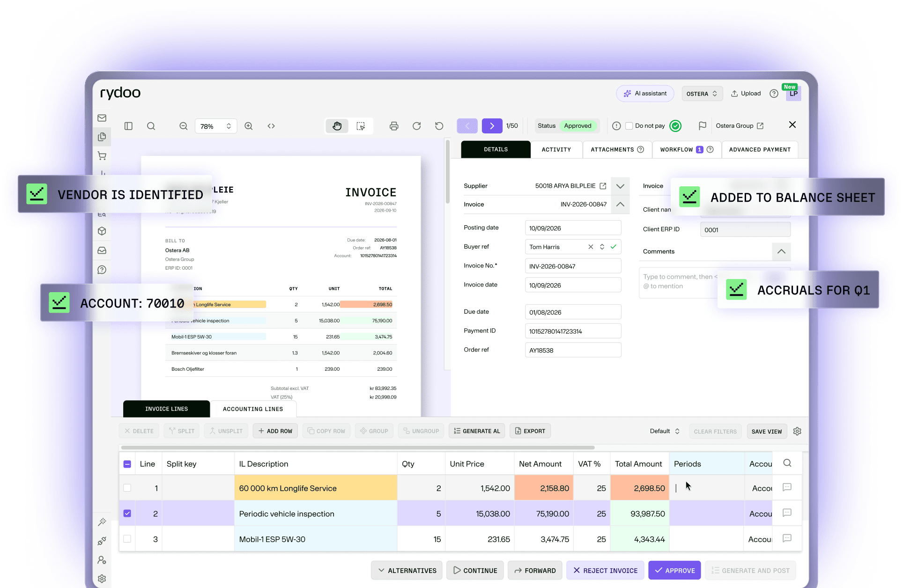Open the inbox tray sidebar icon
This screenshot has width=903, height=588.
click(x=102, y=250)
